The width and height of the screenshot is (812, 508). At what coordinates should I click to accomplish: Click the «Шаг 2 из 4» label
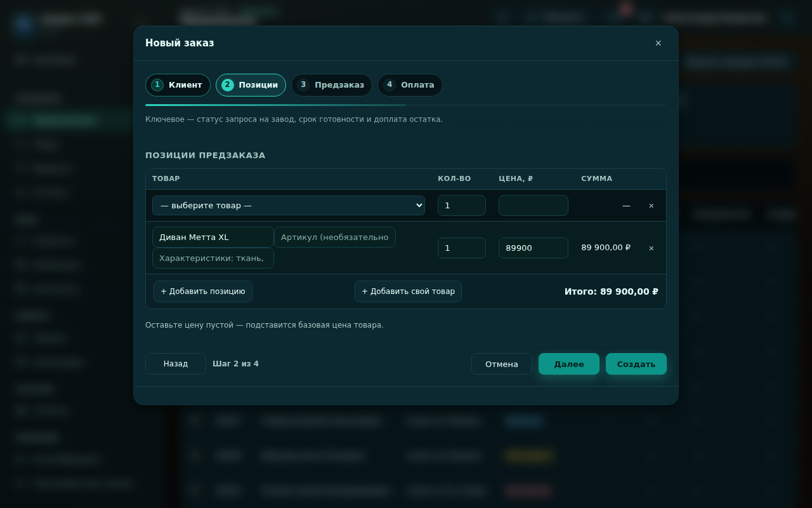point(236,364)
